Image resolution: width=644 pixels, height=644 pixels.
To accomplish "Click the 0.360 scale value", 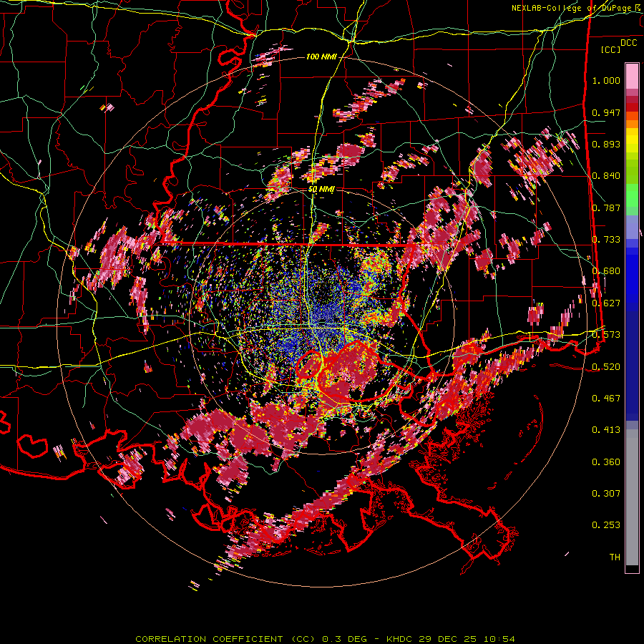I will point(606,462).
